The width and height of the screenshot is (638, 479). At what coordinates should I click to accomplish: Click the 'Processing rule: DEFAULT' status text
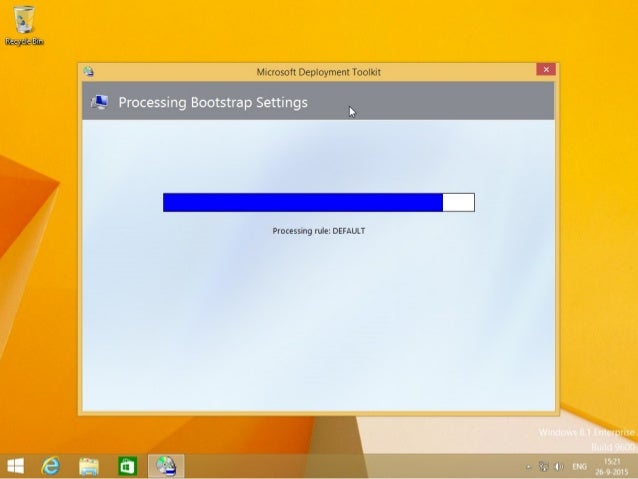click(x=319, y=231)
